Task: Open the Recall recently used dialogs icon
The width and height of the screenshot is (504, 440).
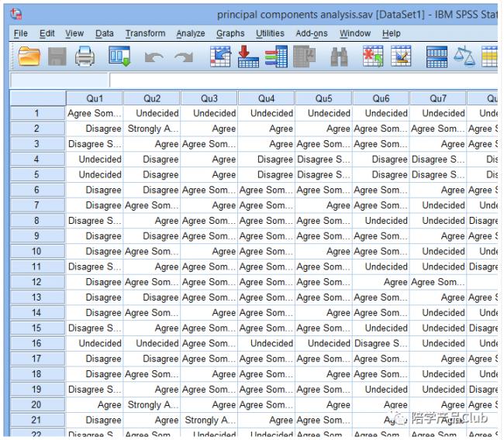Action: [x=119, y=57]
